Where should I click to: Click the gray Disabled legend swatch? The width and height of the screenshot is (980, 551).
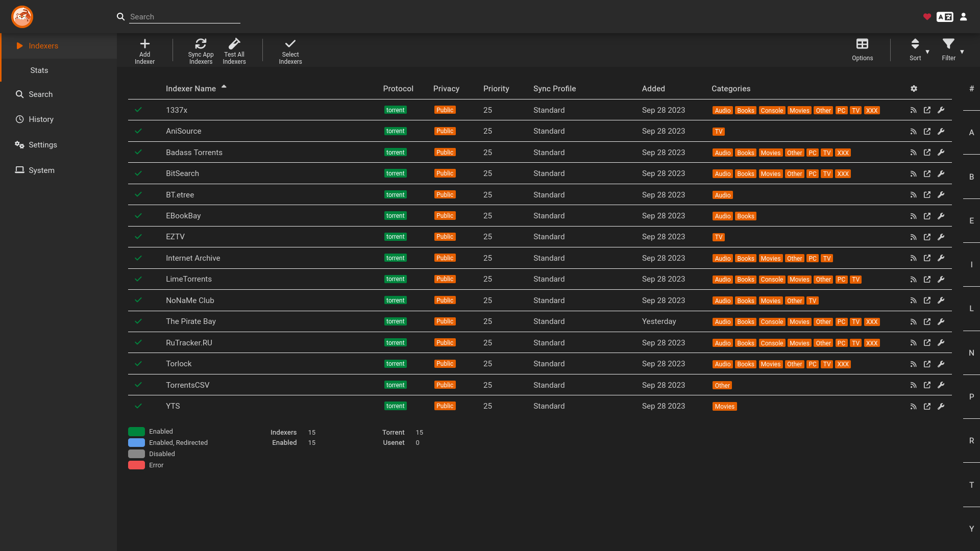136,454
